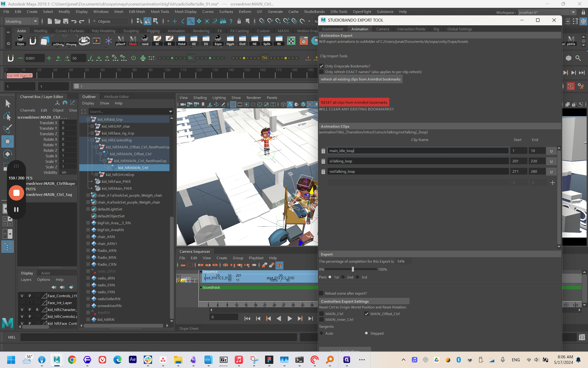This screenshot has width=588, height=368.
Task: Expand kid_hifi:GRP_char in the Outliner
Action: click(92, 126)
